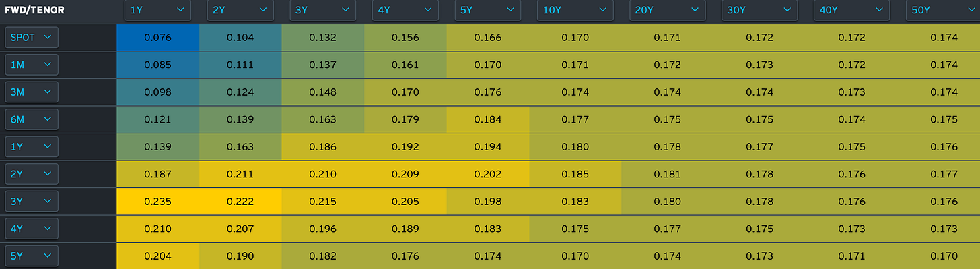Select the 0.104 cell in SPOT row
This screenshot has height=269, width=980.
coord(240,38)
